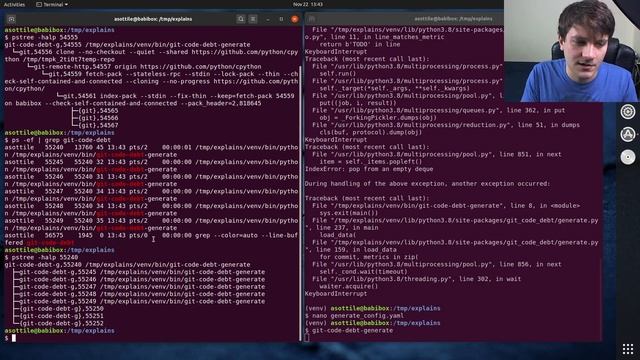Open the left terminal's hamburger menu

pos(253,19)
